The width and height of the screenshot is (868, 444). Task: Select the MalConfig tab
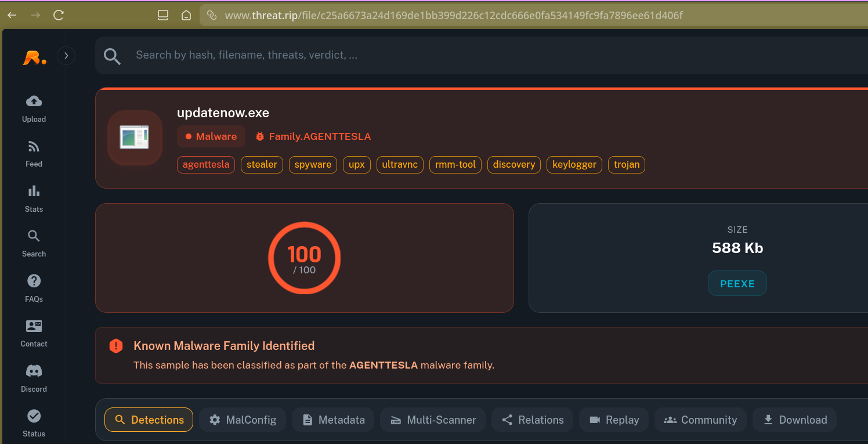242,420
